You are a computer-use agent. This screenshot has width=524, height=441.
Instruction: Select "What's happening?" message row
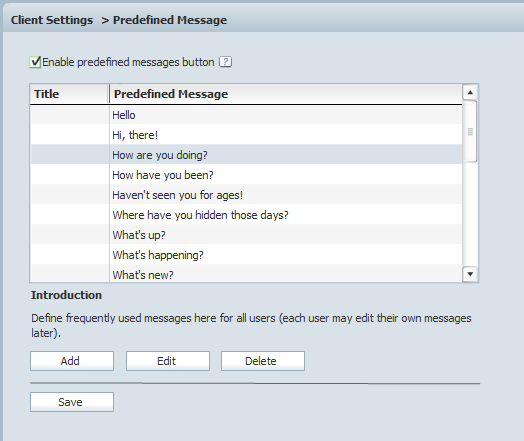tap(246, 255)
